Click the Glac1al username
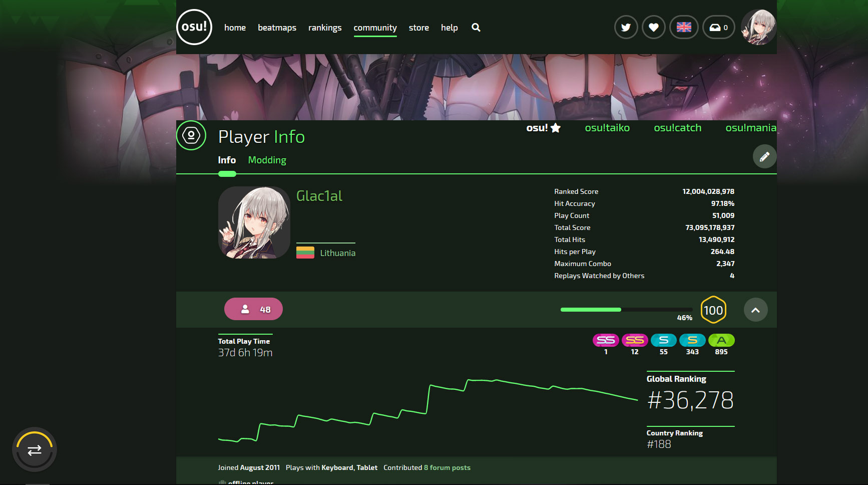868x485 pixels. [319, 196]
